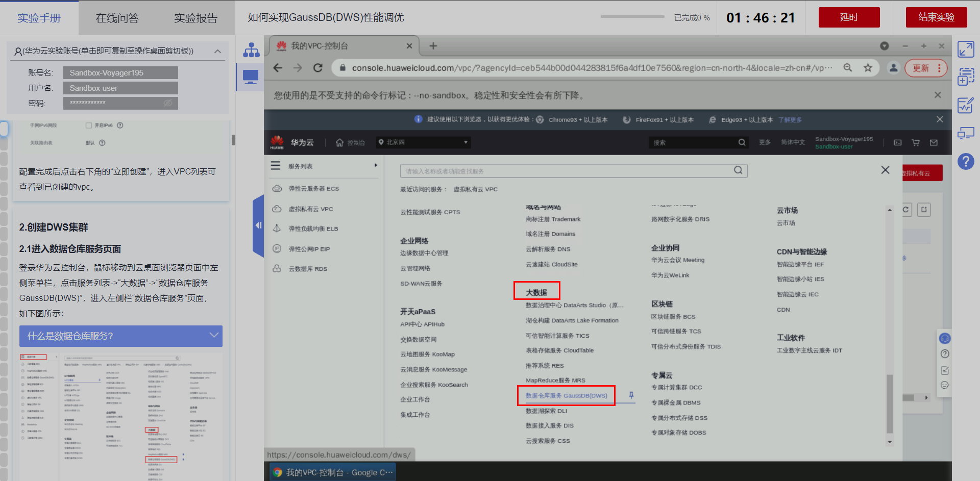Select the remote desktop monitor icon
980x481 pixels.
click(251, 77)
